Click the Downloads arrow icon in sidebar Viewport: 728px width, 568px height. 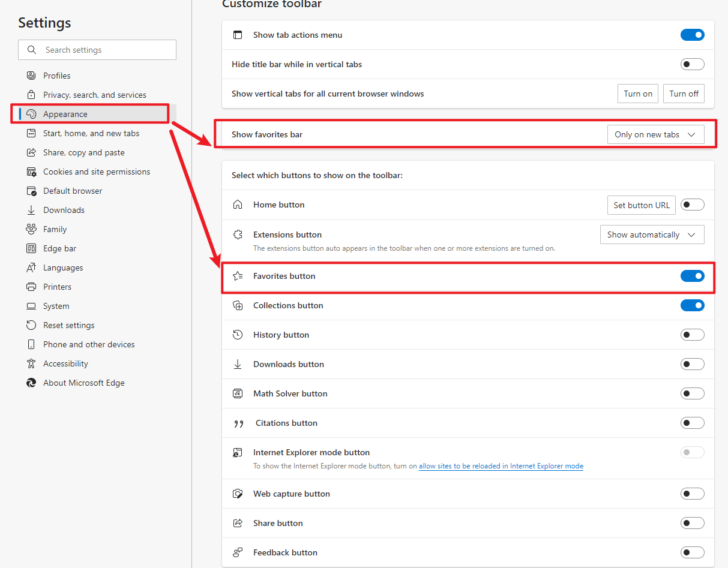(x=31, y=210)
